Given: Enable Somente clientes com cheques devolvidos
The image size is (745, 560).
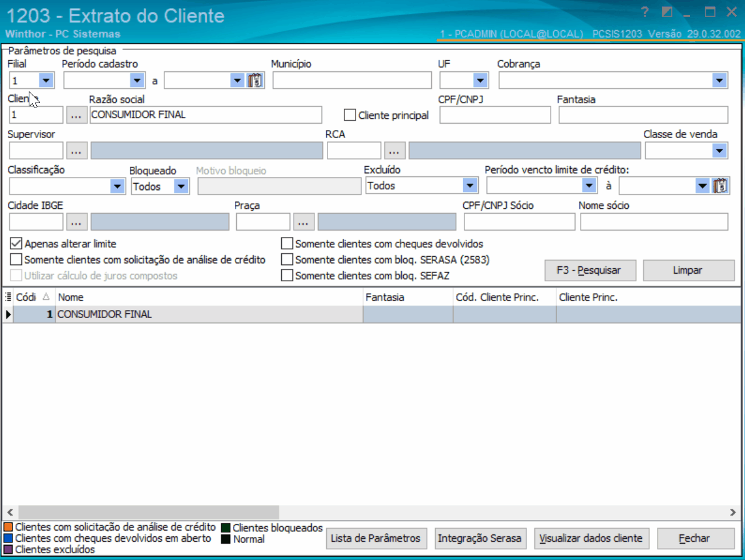Looking at the screenshot, I should click(287, 244).
